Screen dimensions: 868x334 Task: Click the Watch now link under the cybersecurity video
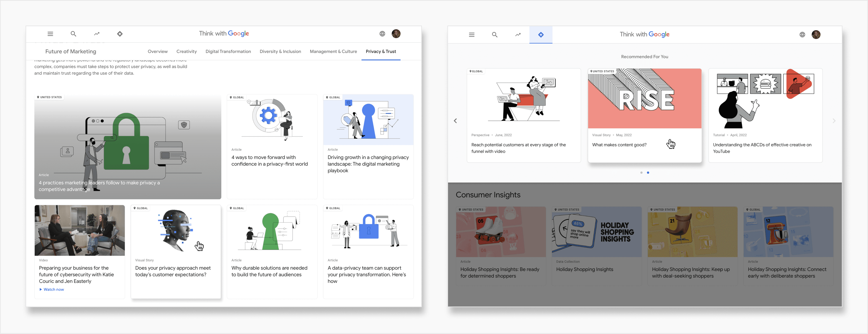click(52, 289)
